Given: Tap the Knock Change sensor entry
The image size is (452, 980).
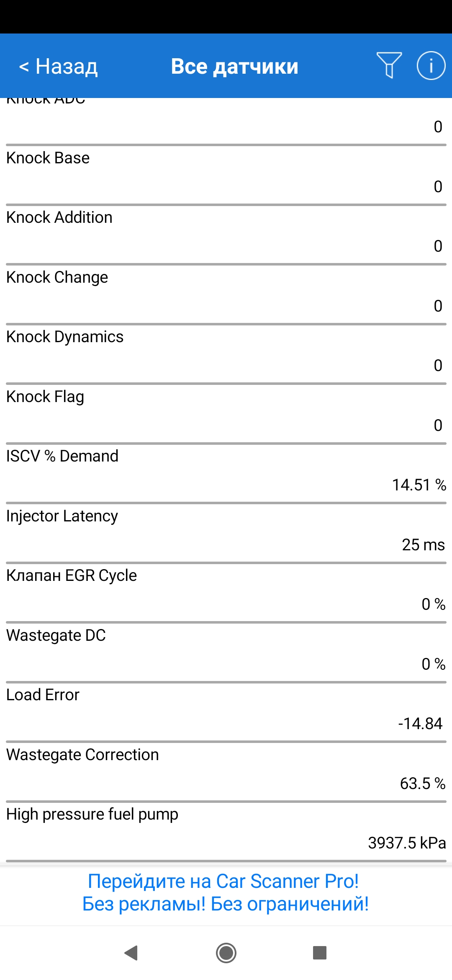Looking at the screenshot, I should point(226,294).
